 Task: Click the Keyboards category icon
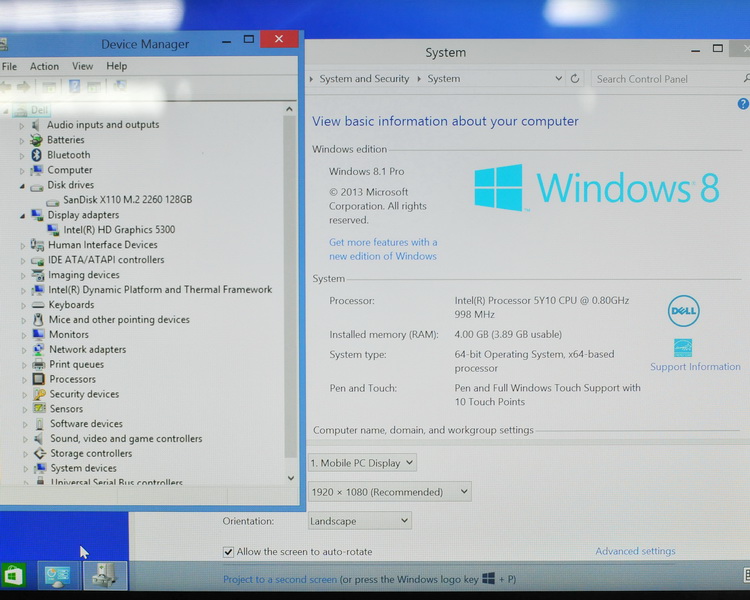(x=38, y=305)
